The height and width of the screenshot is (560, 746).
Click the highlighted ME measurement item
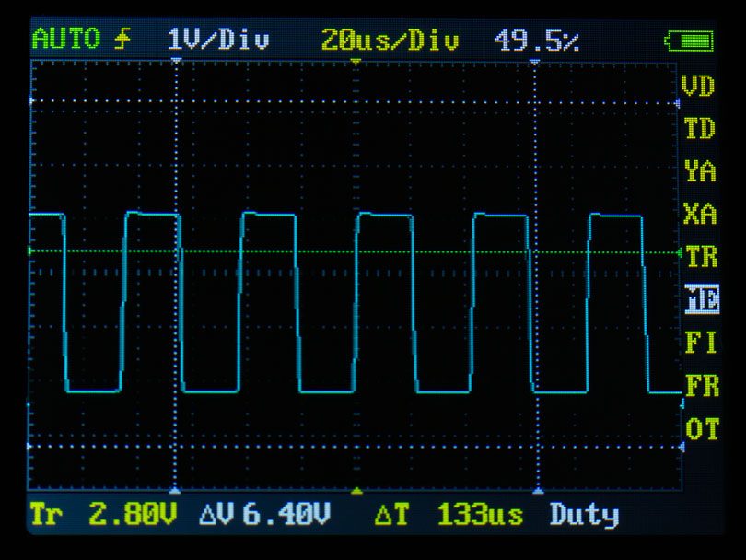click(x=702, y=299)
